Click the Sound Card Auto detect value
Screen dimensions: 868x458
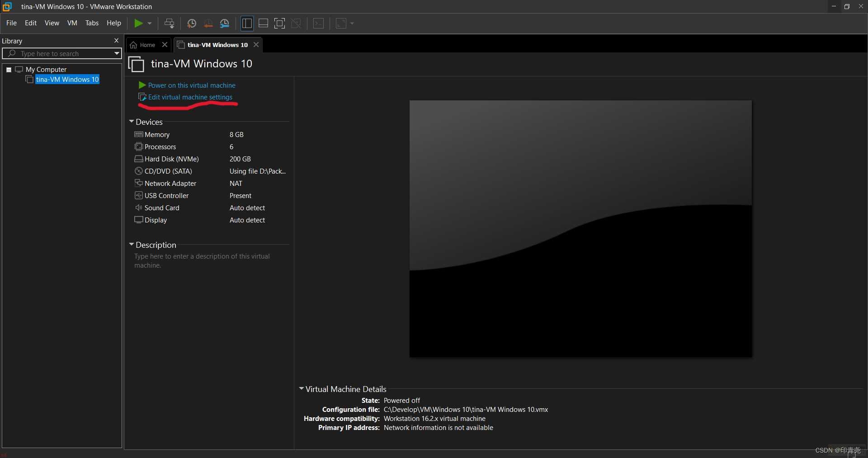click(247, 208)
